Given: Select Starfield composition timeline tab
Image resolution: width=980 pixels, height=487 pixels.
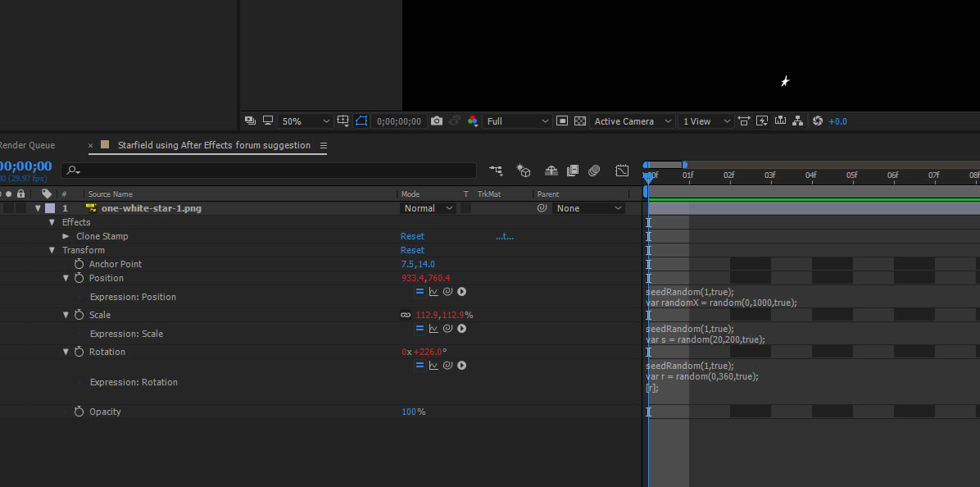Looking at the screenshot, I should (214, 145).
